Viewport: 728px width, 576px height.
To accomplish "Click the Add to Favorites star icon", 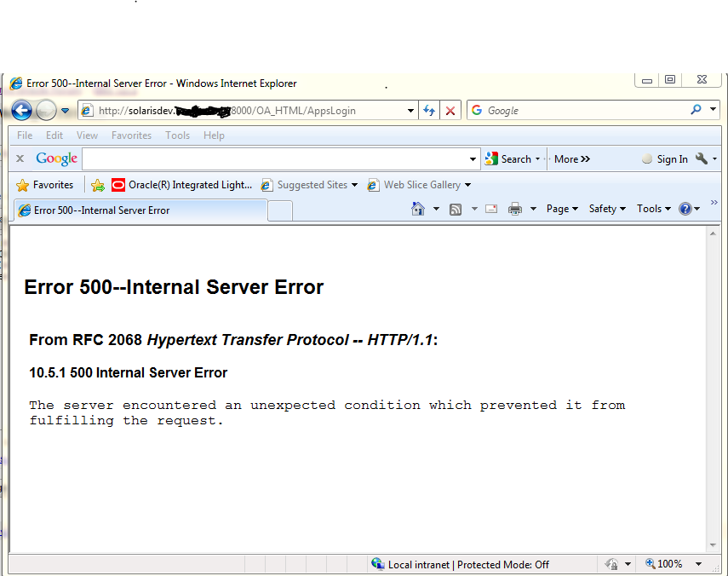I will pyautogui.click(x=98, y=185).
